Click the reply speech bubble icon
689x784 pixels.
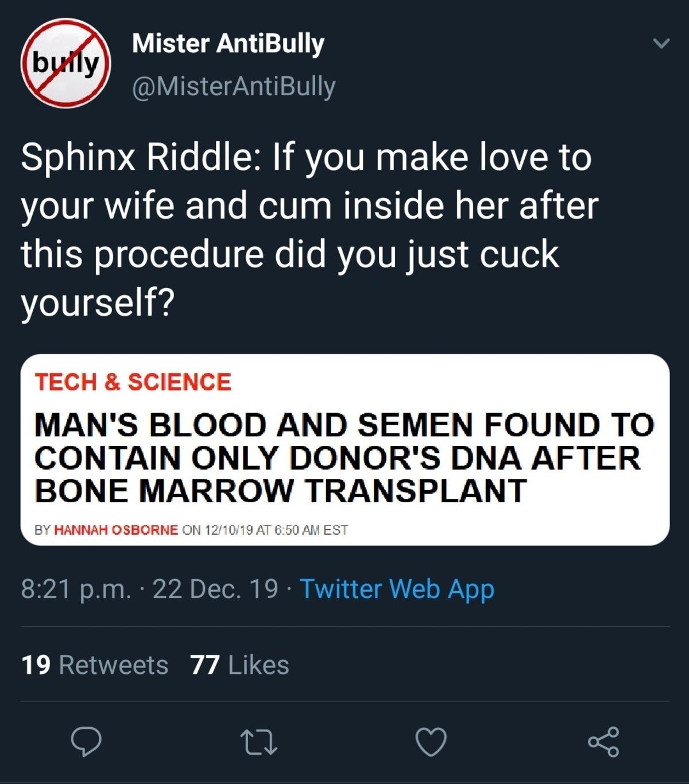(86, 742)
